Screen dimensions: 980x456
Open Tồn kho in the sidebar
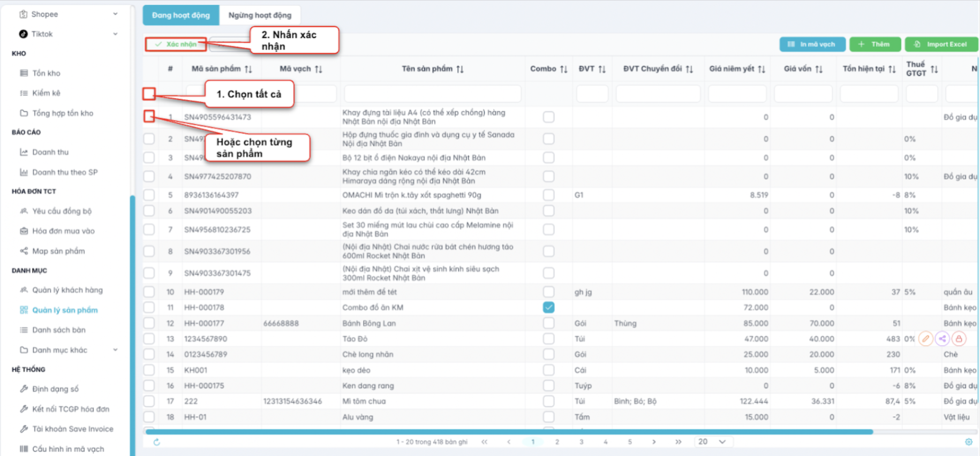46,73
